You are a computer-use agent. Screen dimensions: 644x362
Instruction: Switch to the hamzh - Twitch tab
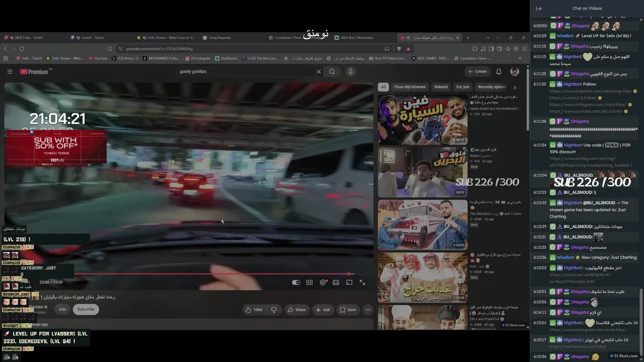tap(100, 38)
